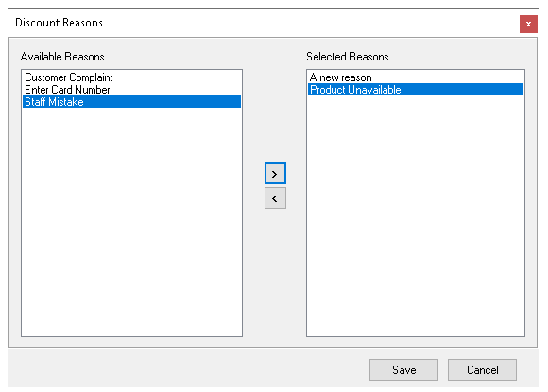Click the highlighted Product Unavailable entry
The width and height of the screenshot is (548, 392).
coord(416,90)
